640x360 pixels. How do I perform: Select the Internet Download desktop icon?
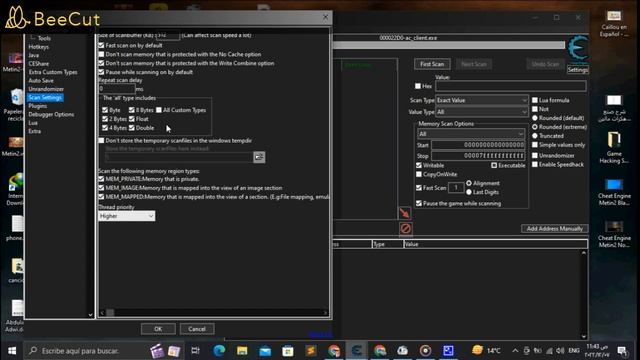click(15, 189)
